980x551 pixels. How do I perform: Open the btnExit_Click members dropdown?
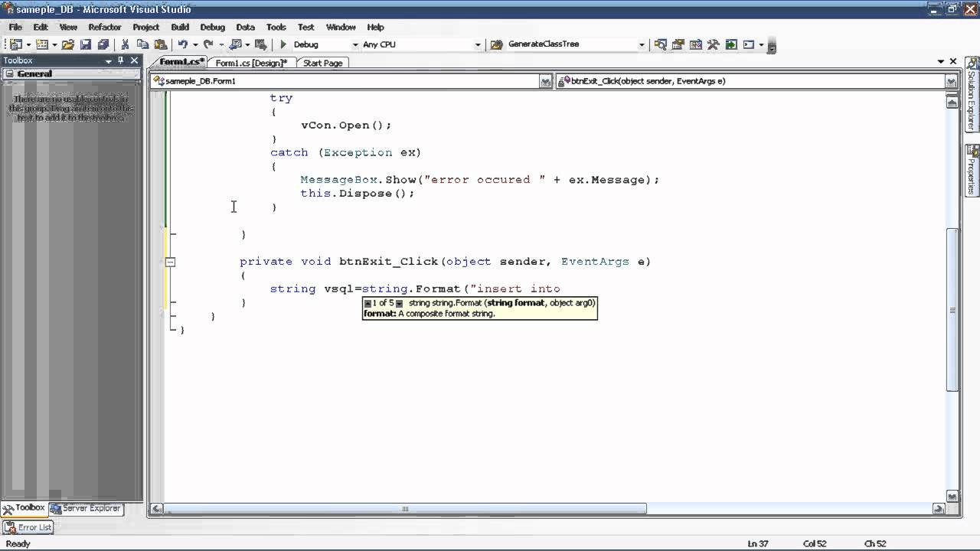coord(951,81)
